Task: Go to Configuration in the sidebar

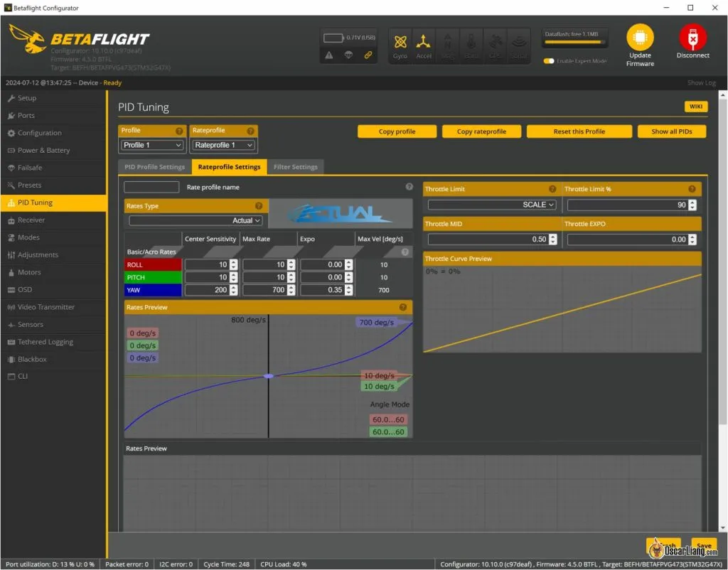Action: tap(53, 133)
